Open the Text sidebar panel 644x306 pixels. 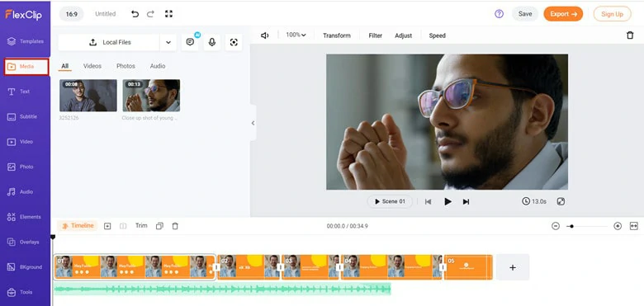click(19, 92)
